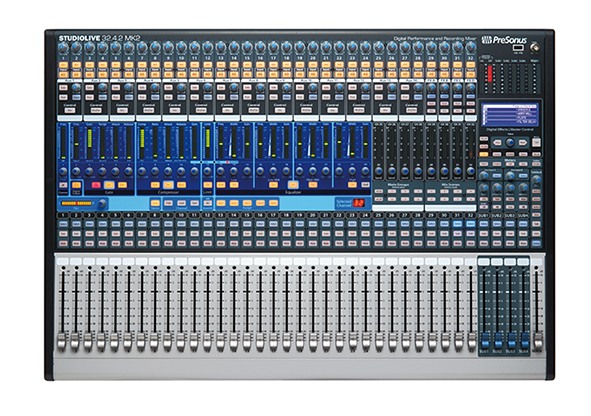Click the BNC lamp connector at top right

[534, 48]
